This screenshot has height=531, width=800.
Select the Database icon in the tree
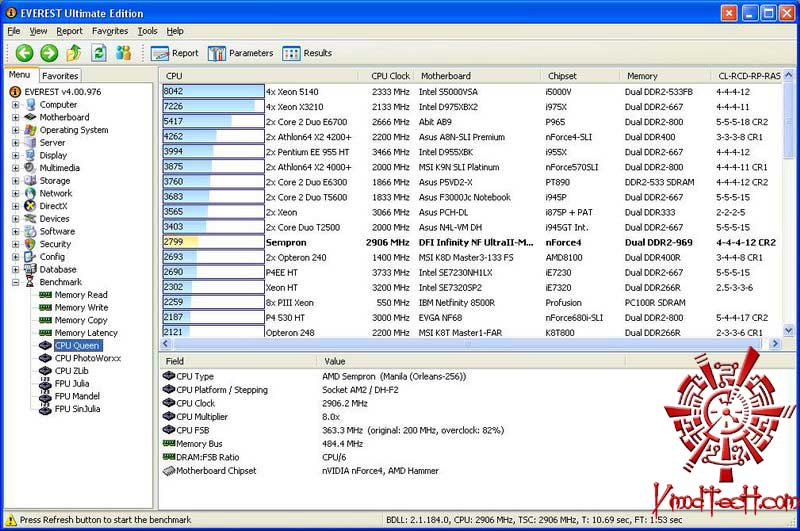point(31,269)
